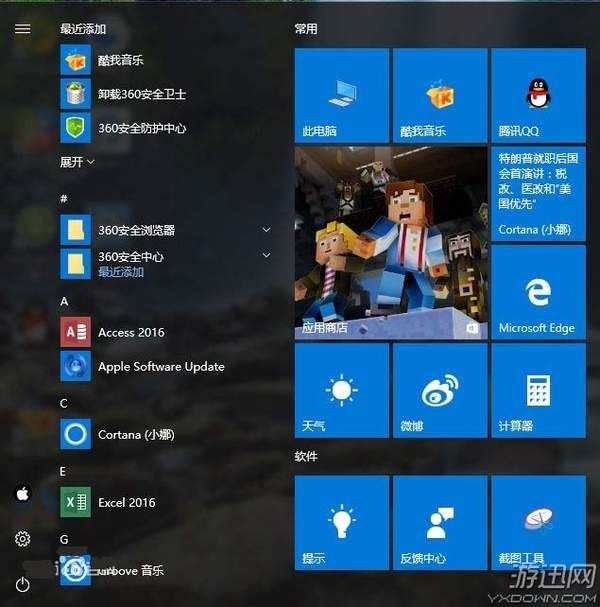
Task: Open the 360安全浏览器 folder icon
Action: coord(75,230)
